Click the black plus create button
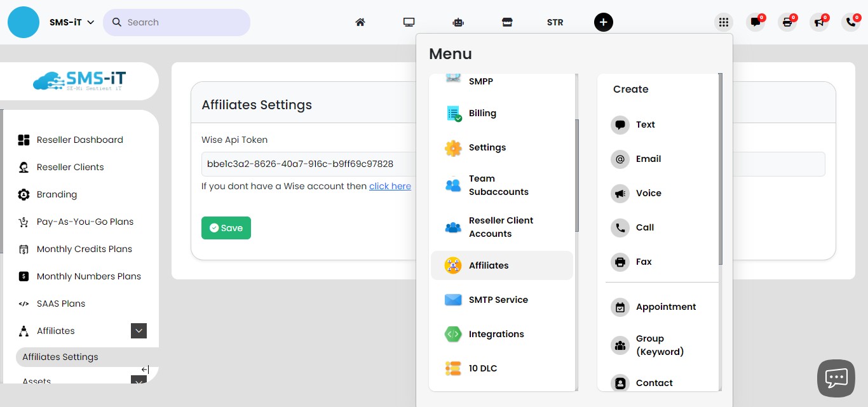This screenshot has width=868, height=407. (x=603, y=22)
